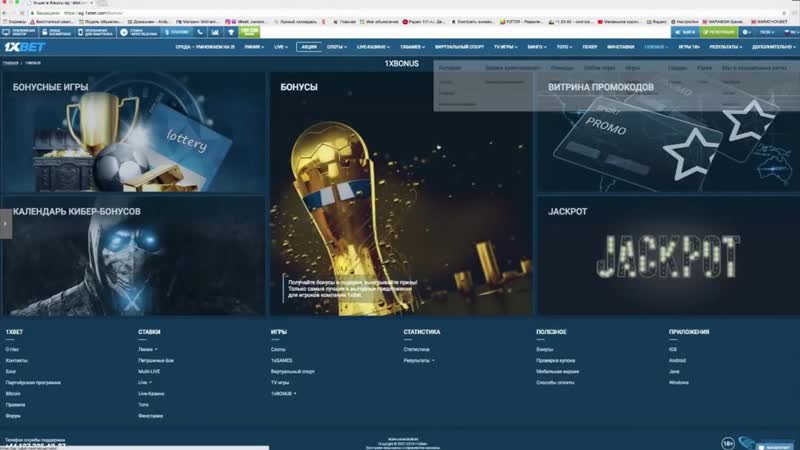
Task: Click Петушиные бои footer link
Action: point(156,361)
